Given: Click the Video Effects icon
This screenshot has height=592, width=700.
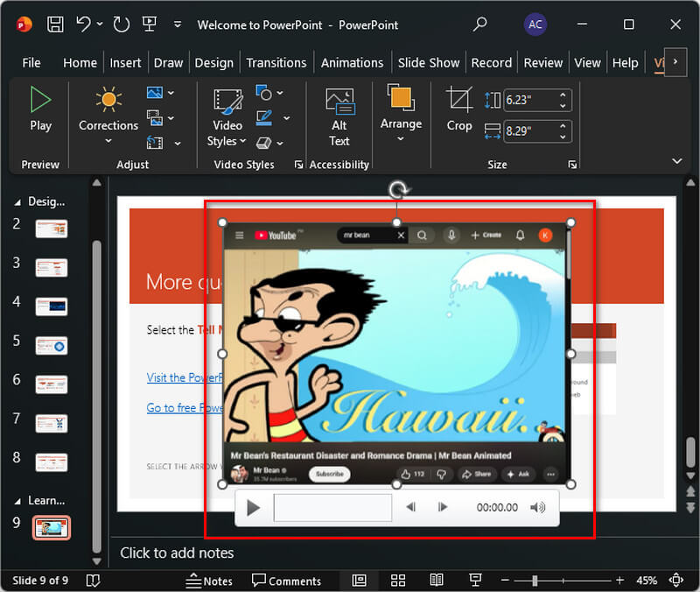Looking at the screenshot, I should pos(263,143).
